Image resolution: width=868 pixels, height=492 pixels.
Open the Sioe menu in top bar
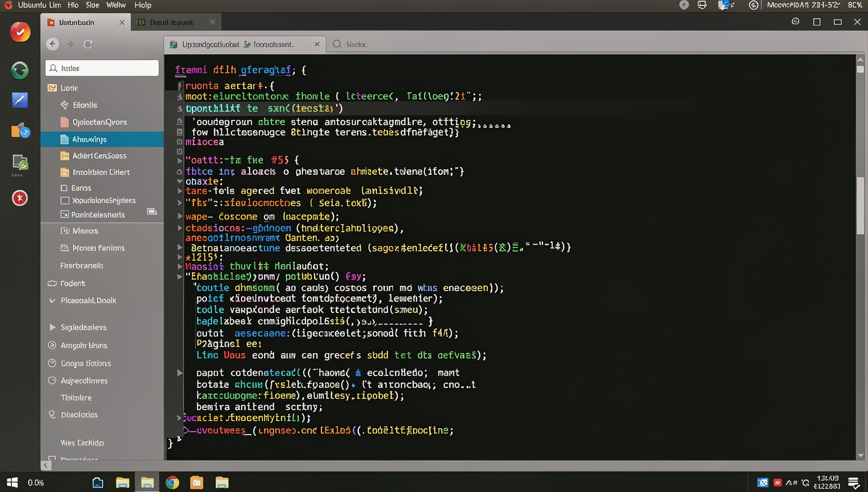click(93, 5)
